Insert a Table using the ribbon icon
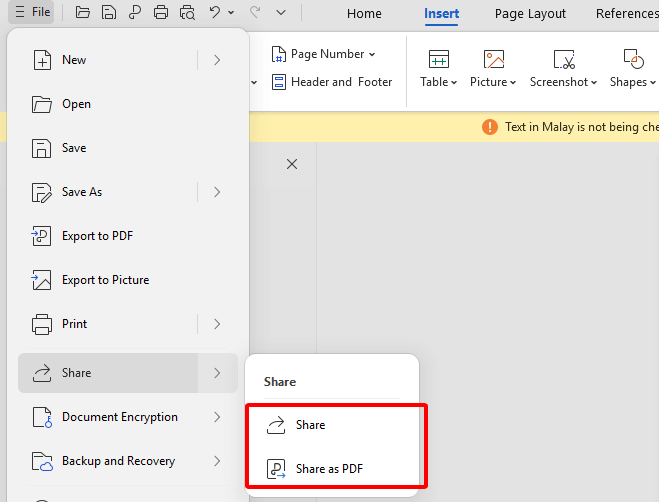 tap(438, 60)
